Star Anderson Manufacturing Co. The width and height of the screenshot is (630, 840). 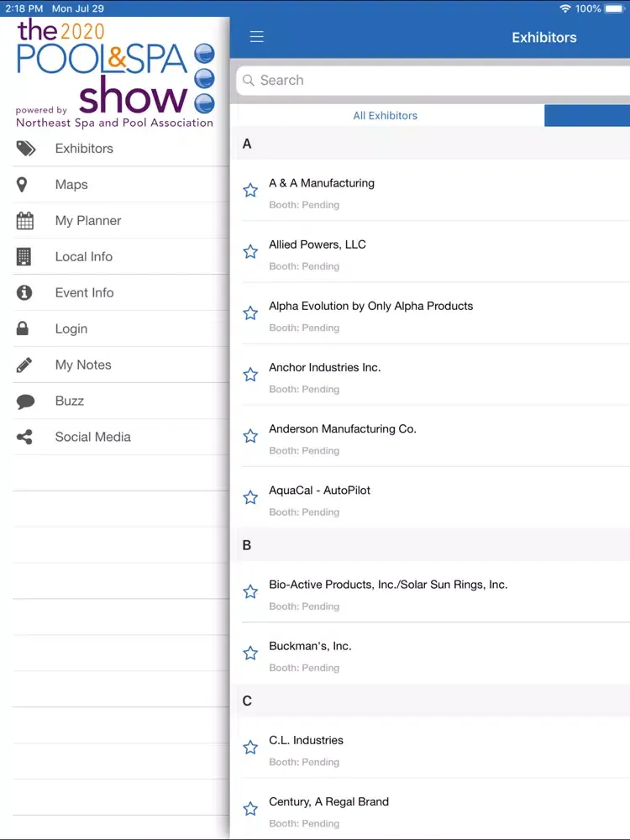click(250, 436)
